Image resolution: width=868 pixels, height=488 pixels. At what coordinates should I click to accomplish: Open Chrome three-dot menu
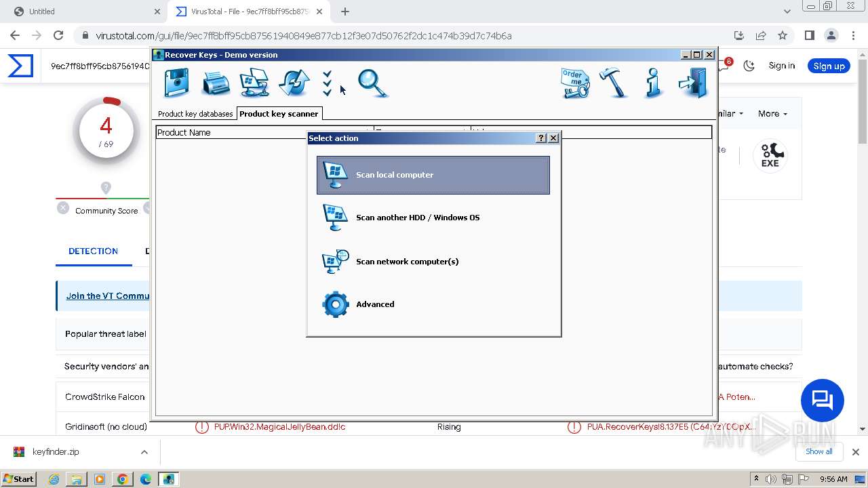(x=852, y=35)
